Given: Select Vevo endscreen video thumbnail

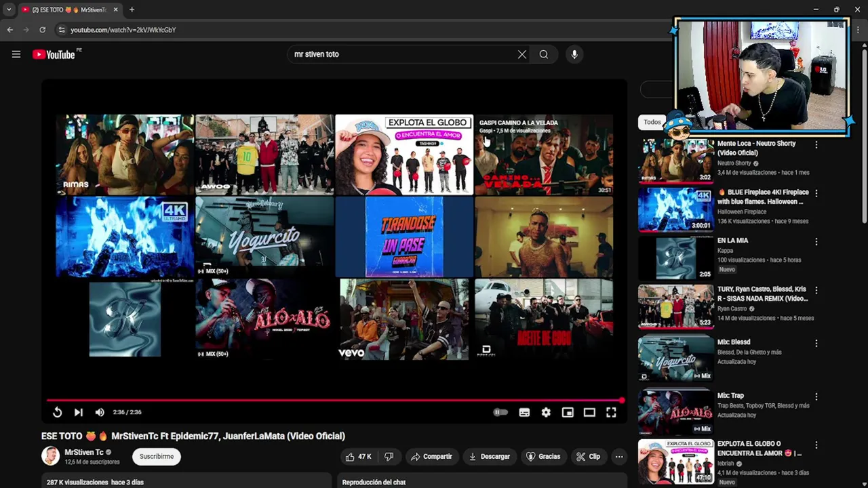Looking at the screenshot, I should click(x=404, y=319).
